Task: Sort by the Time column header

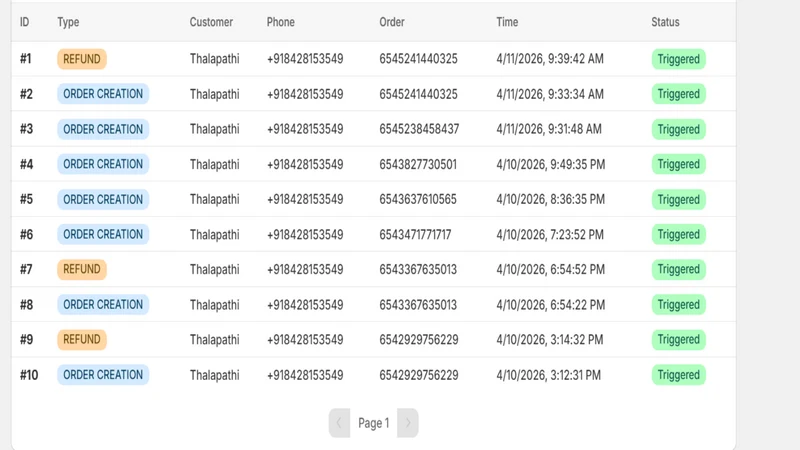Action: pyautogui.click(x=507, y=22)
